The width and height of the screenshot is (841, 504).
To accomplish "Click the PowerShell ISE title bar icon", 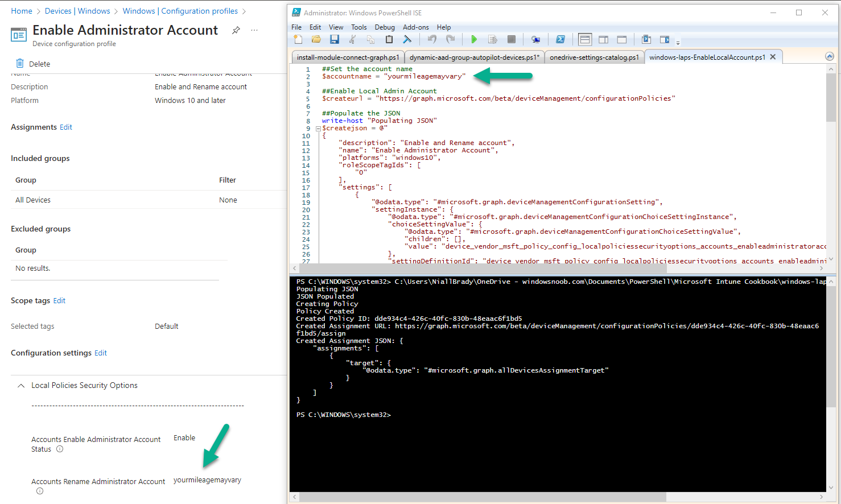I will [296, 13].
